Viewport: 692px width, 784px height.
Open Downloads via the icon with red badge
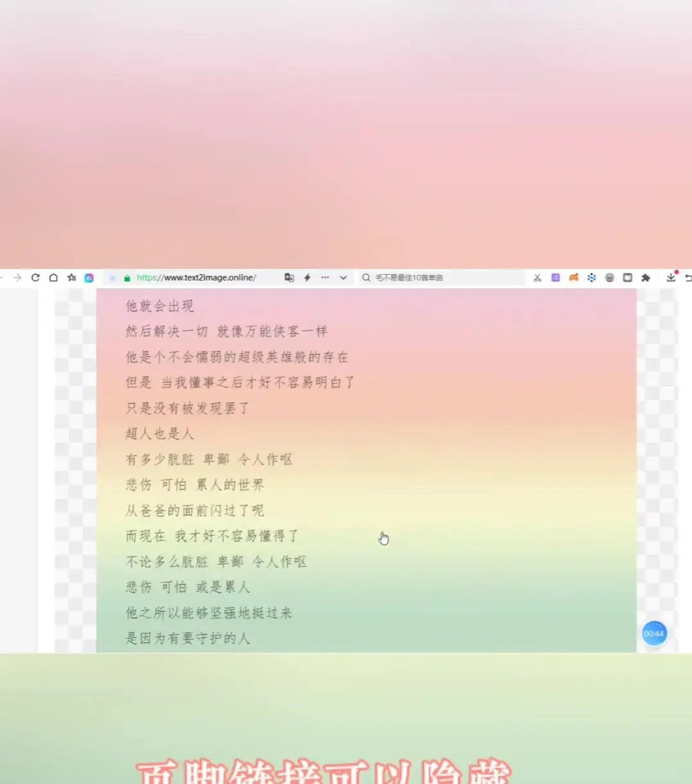click(671, 277)
